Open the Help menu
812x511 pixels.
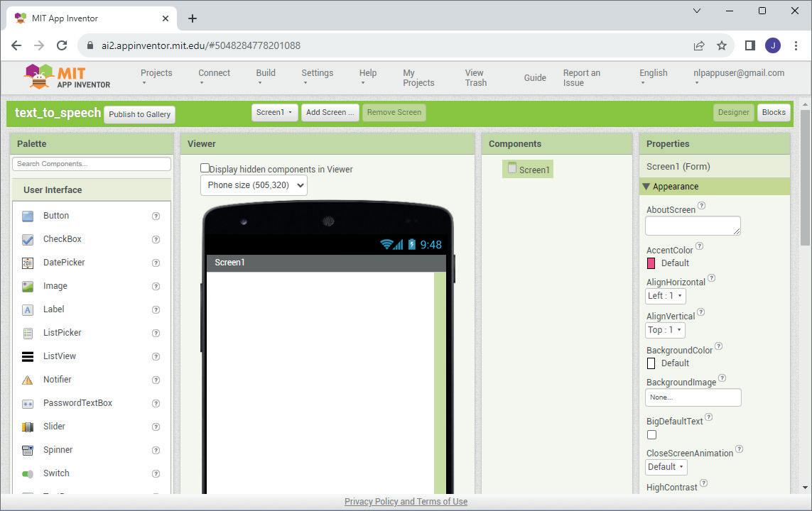coord(368,77)
